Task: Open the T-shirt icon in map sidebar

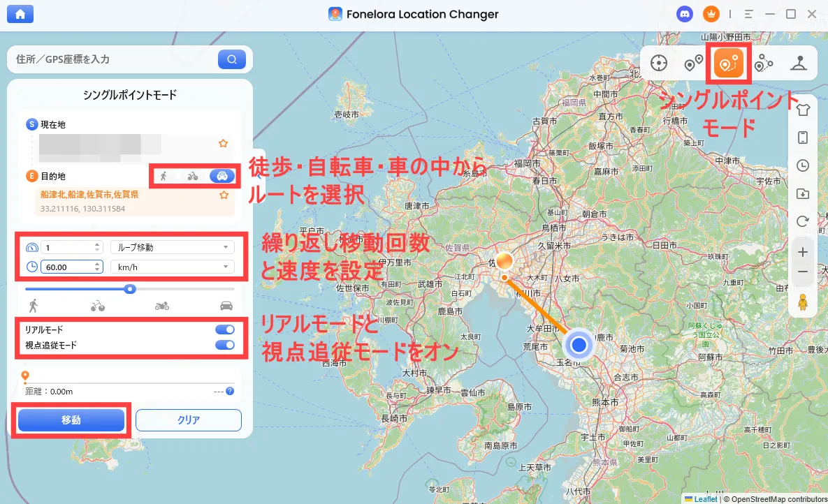Action: 803,110
